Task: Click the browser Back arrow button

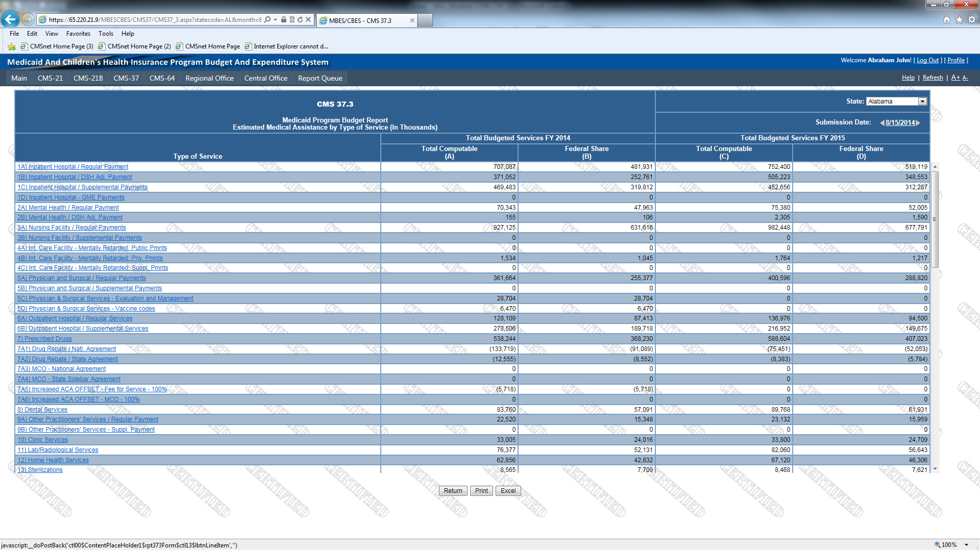Action: [x=10, y=19]
